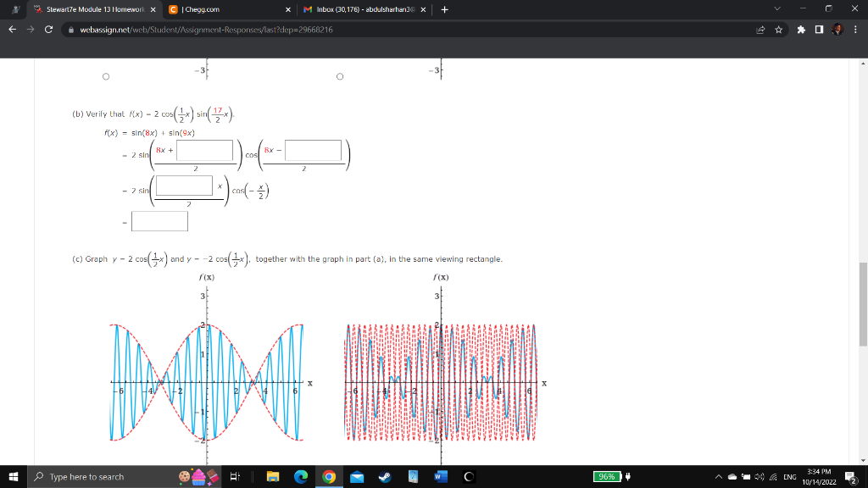Launch Microsoft Edge from the taskbar
868x488 pixels.
pos(301,476)
